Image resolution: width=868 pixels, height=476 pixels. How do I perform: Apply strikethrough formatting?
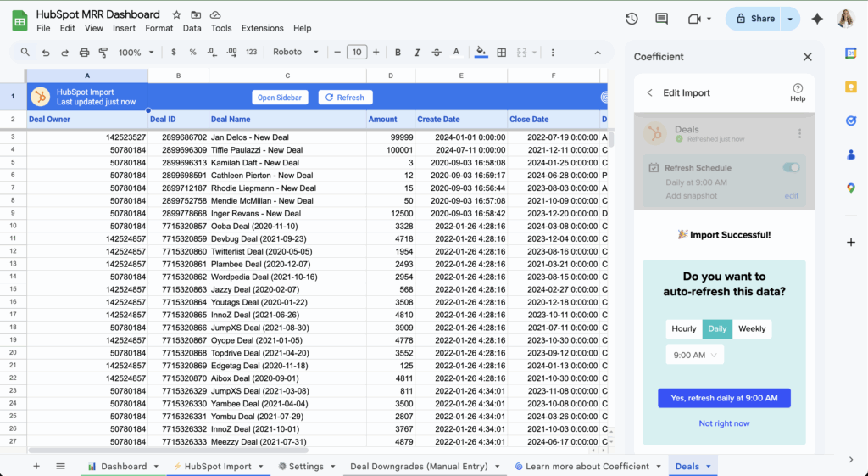tap(437, 52)
